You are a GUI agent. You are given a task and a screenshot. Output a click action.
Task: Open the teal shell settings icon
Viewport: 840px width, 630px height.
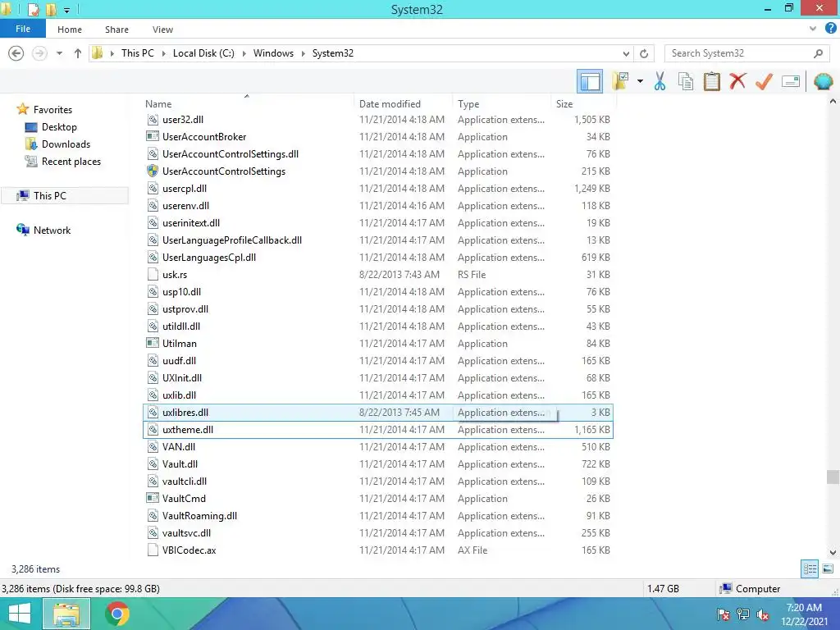click(x=823, y=81)
